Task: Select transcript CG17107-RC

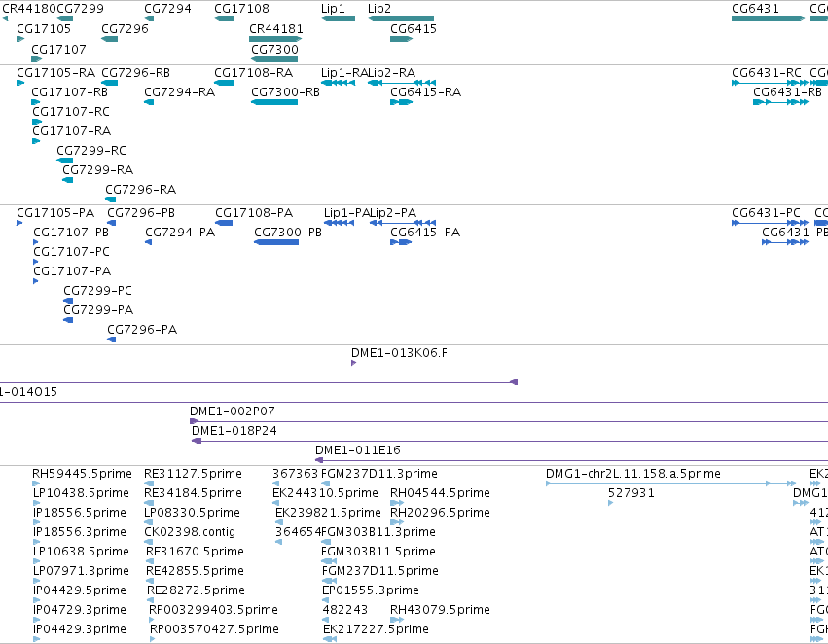Action: pos(37,122)
